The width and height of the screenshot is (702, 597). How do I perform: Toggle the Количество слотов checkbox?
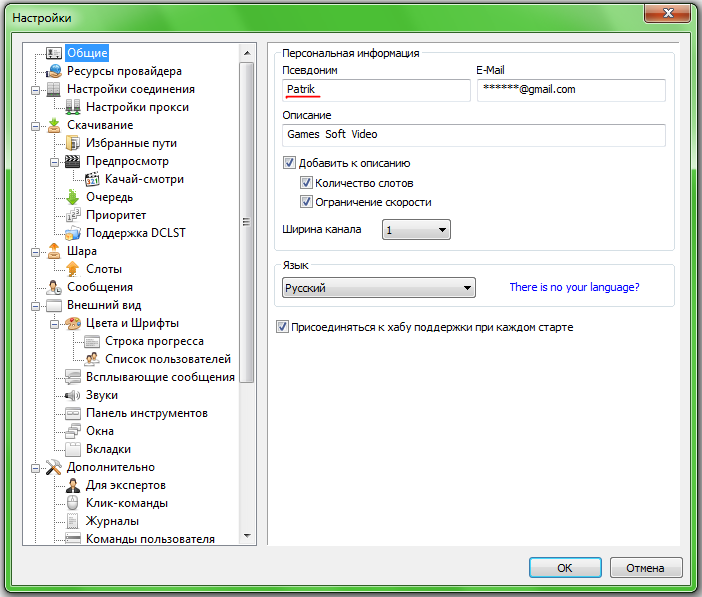307,183
